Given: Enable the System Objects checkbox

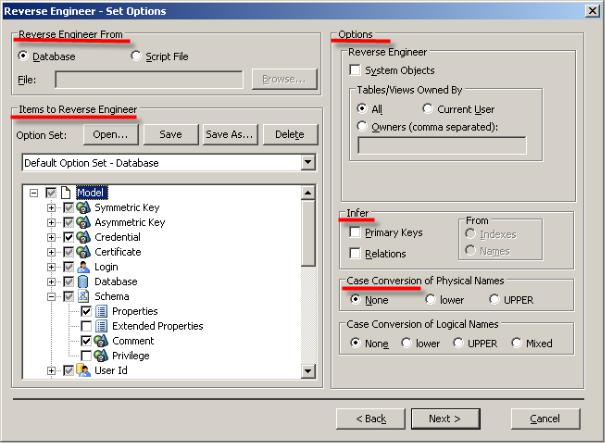Looking at the screenshot, I should (x=355, y=70).
